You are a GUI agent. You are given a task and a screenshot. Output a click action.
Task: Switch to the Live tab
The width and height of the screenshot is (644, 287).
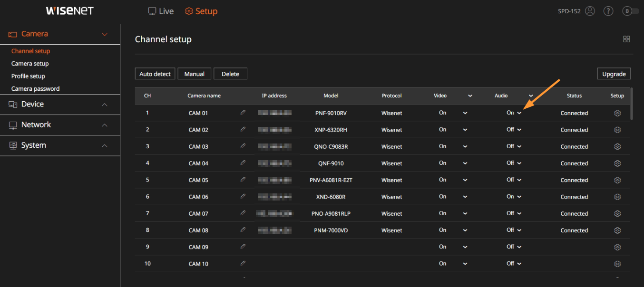click(161, 11)
